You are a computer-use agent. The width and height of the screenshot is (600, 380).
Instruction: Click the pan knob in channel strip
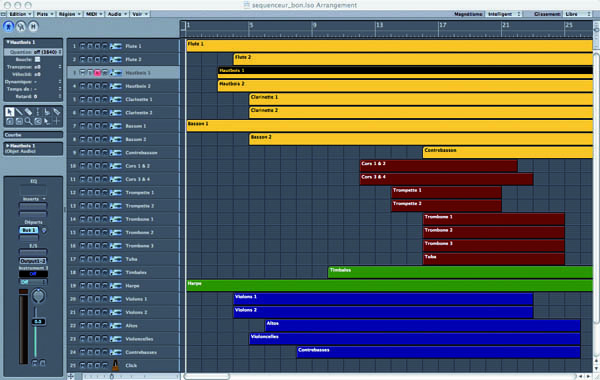(x=38, y=296)
